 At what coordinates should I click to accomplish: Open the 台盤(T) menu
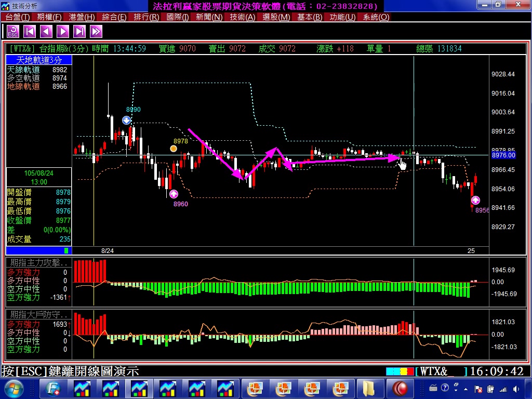(18, 17)
